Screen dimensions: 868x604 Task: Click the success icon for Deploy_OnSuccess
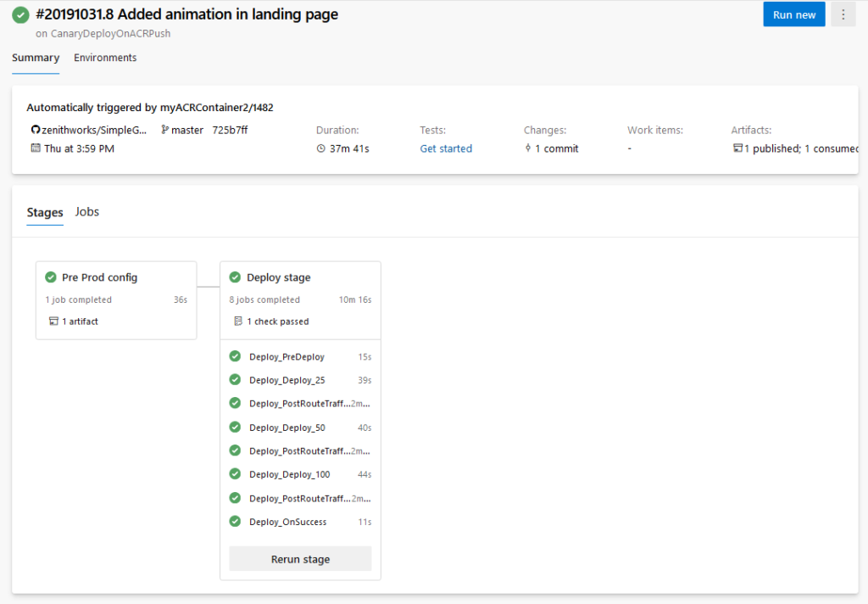235,522
